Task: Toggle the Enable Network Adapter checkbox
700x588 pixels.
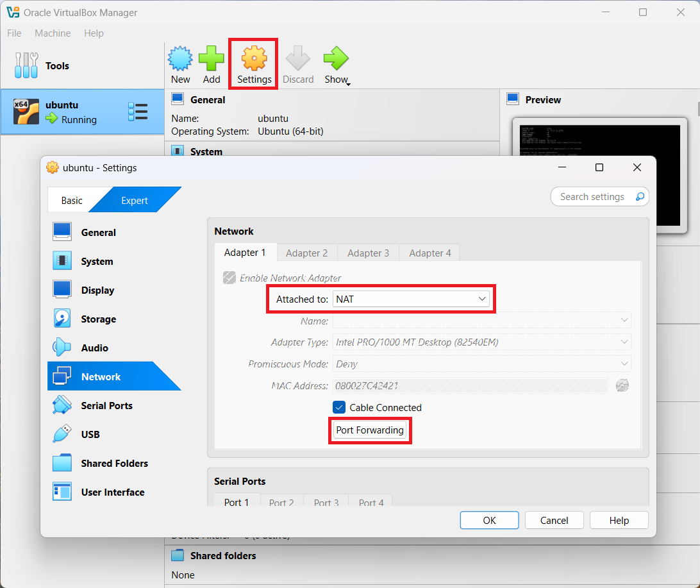Action: click(x=229, y=278)
